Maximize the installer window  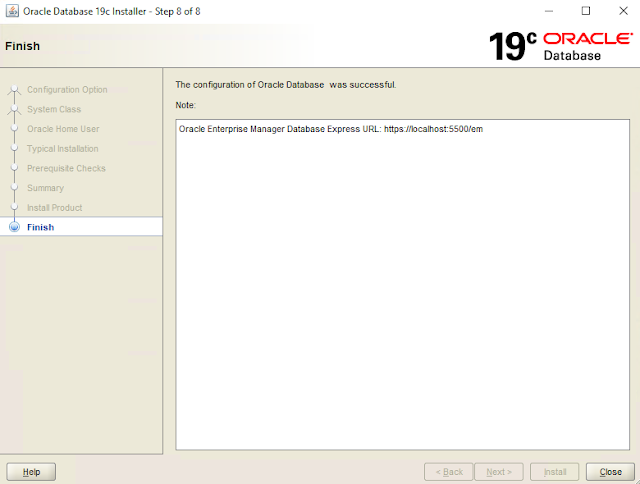(586, 11)
